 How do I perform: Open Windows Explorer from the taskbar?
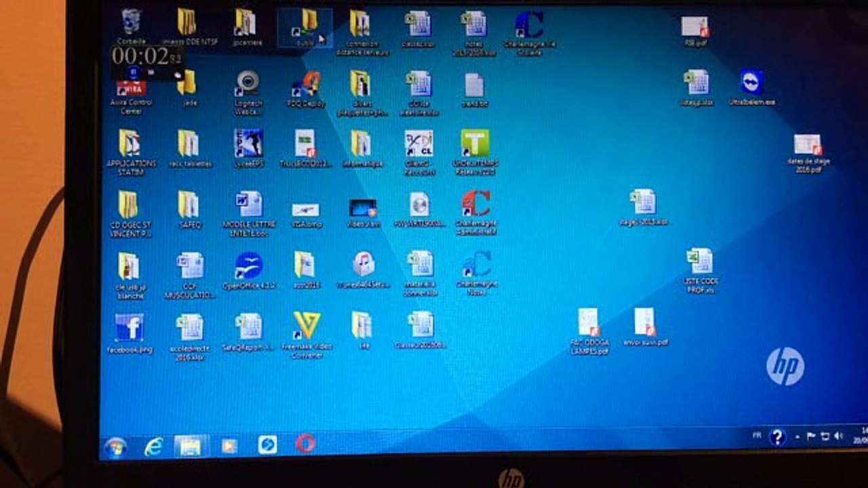pos(191,446)
